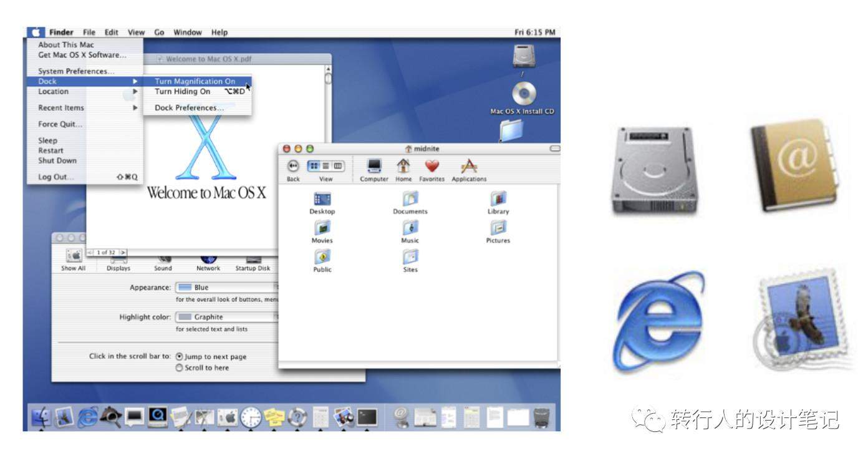
Task: Expand the Recent Items submenu
Action: (x=85, y=108)
